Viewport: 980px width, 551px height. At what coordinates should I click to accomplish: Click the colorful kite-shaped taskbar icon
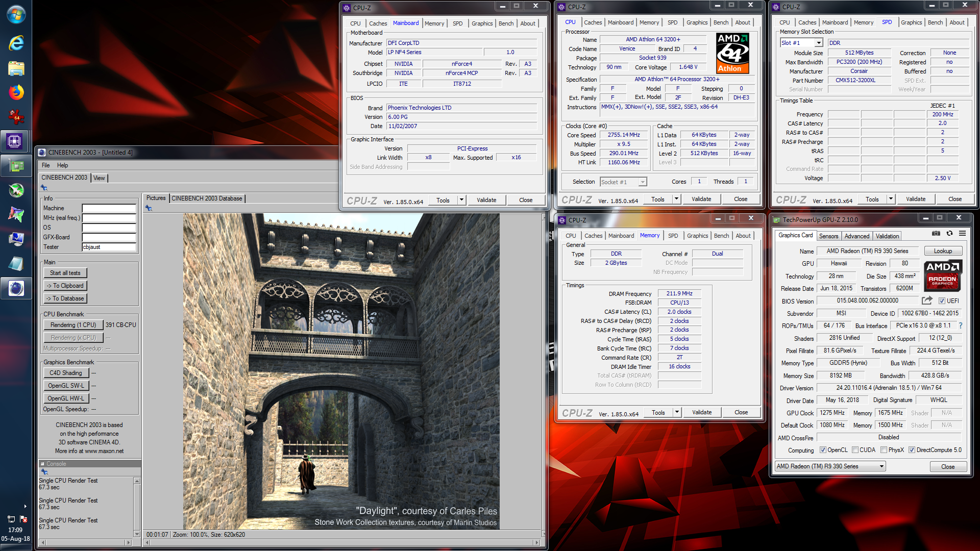click(16, 214)
